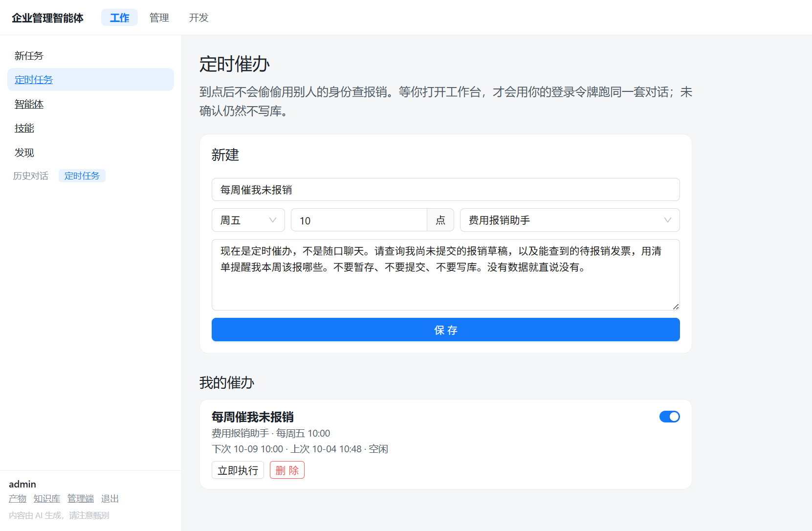Grab the text area resize handle
This screenshot has width=812, height=531.
tap(676, 307)
